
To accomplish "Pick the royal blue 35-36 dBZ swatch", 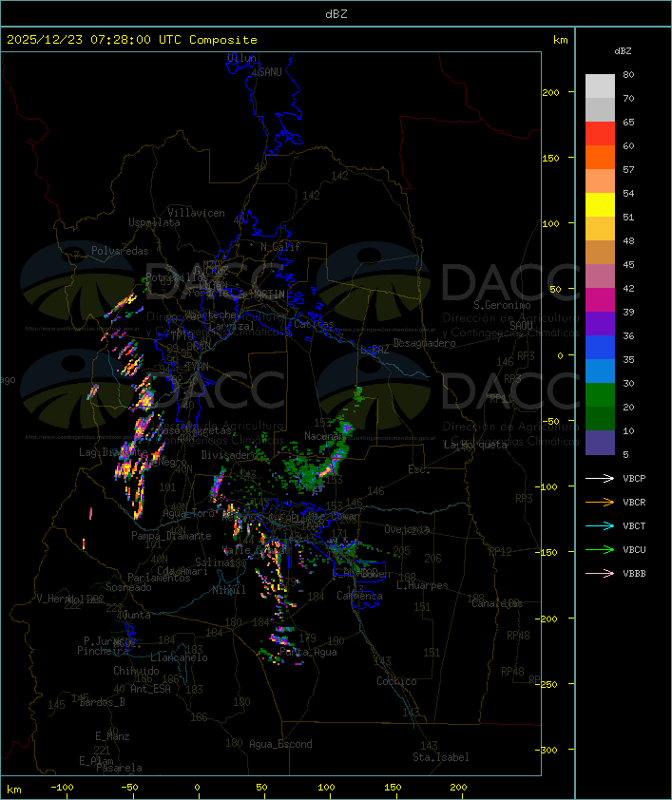I will click(600, 348).
